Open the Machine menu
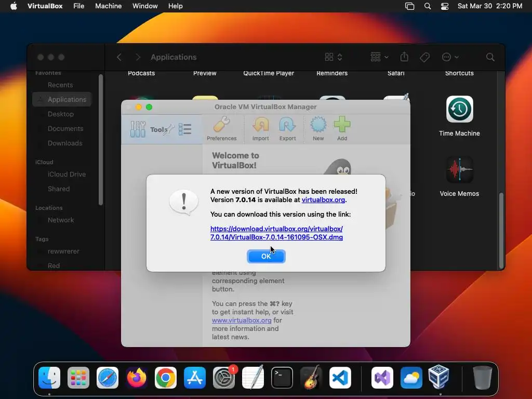Viewport: 532px width, 399px height. tap(108, 6)
